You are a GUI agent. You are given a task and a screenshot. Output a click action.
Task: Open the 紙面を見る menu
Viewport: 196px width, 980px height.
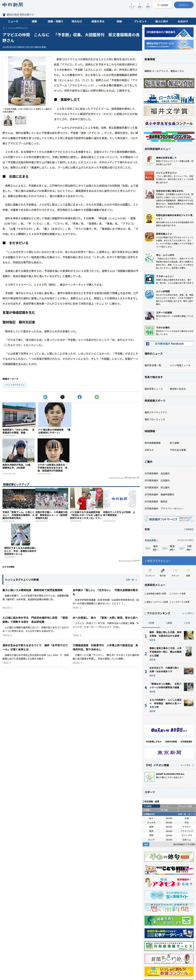pyautogui.click(x=98, y=21)
